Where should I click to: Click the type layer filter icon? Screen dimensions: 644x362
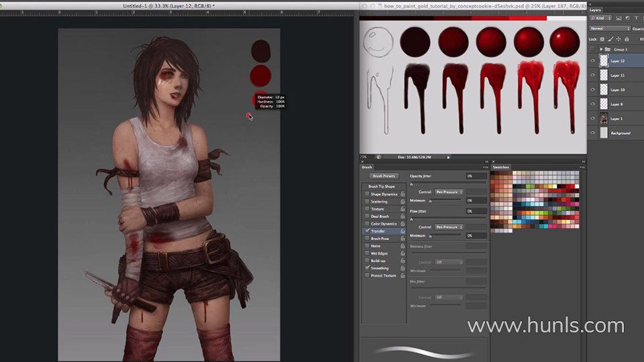pos(637,18)
